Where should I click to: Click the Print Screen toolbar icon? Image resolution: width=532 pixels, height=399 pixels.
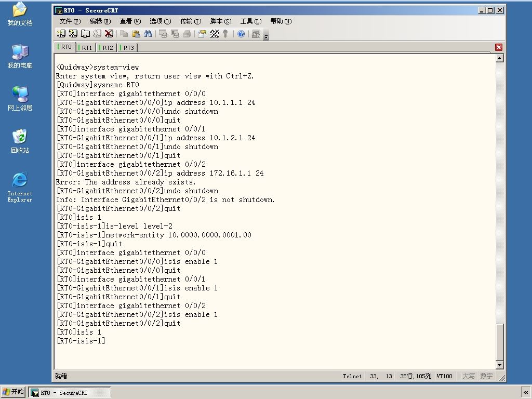tap(163, 34)
